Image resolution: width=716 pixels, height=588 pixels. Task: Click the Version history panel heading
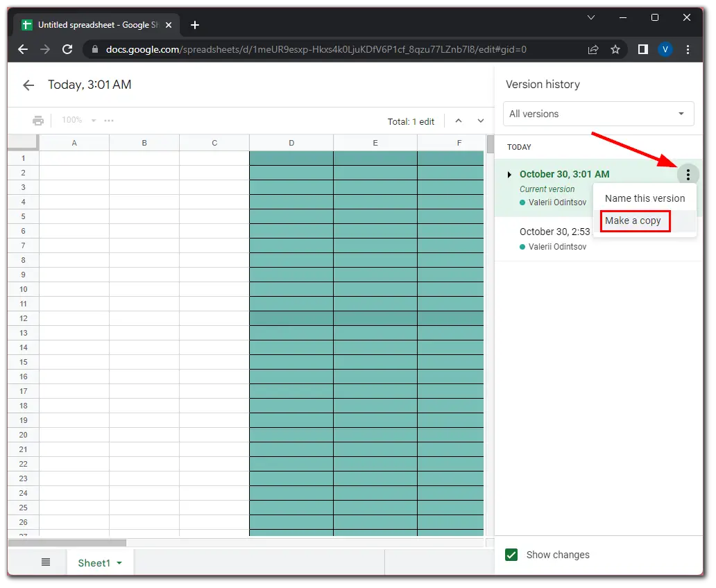[543, 85]
